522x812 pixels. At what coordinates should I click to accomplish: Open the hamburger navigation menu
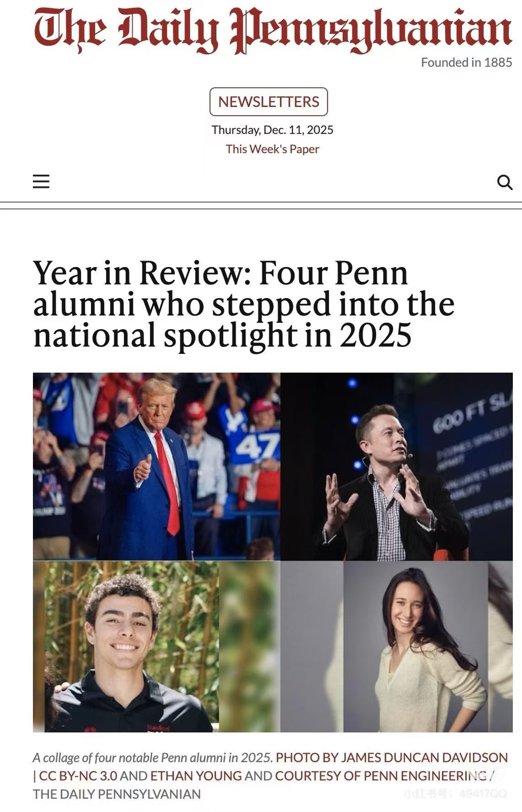point(41,182)
